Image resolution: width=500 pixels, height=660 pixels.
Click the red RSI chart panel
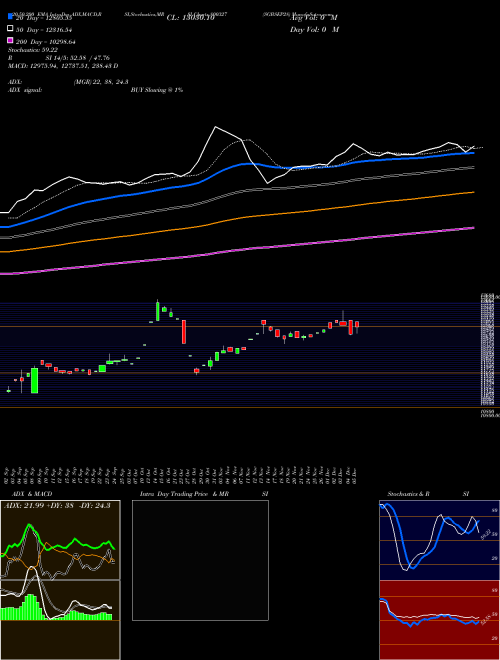click(439, 620)
